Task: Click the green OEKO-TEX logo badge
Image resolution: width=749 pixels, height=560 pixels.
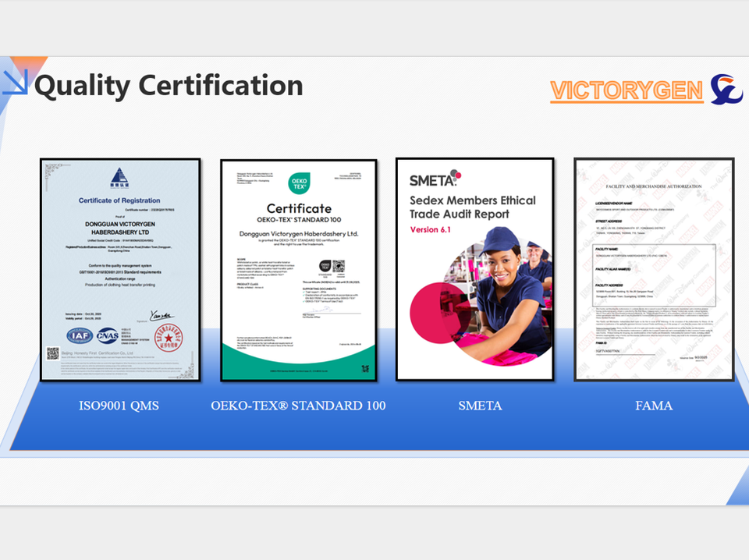Action: point(299,183)
